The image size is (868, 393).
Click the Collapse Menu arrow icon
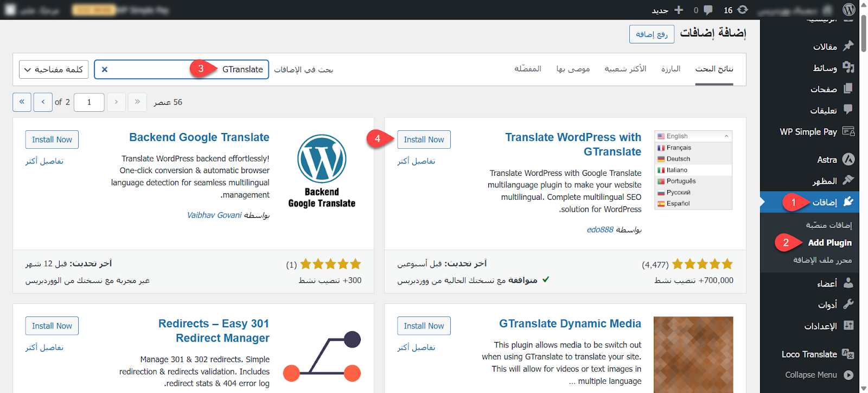coord(848,375)
